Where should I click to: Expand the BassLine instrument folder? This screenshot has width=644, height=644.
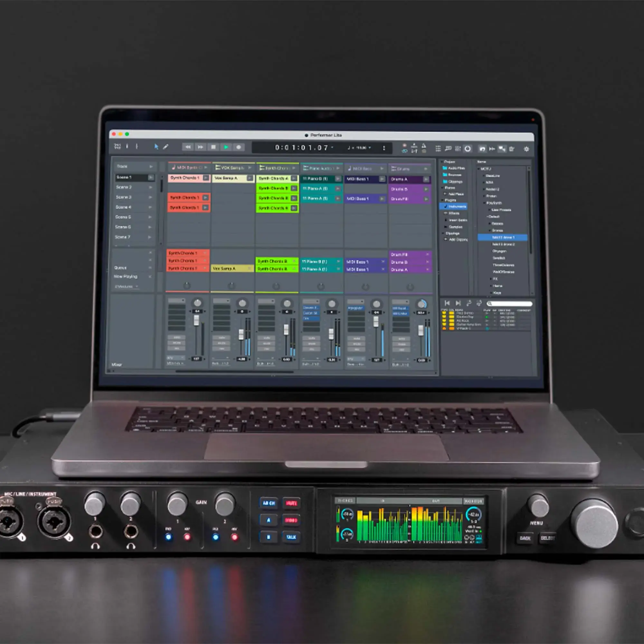coord(484,176)
